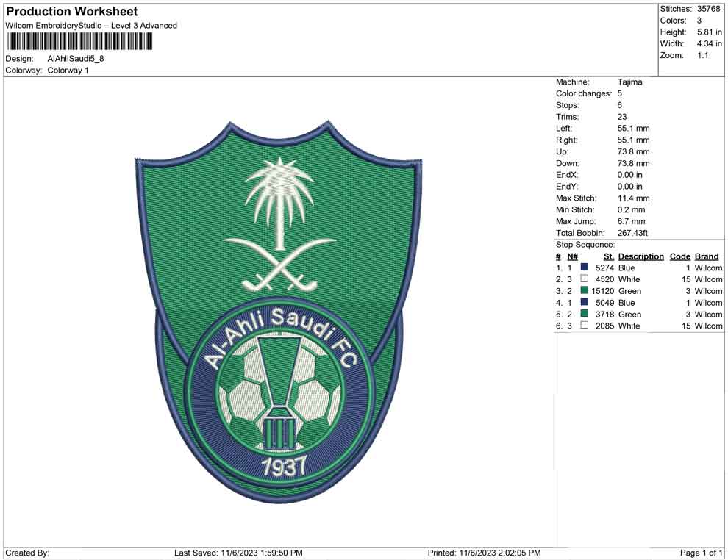Viewport: 728px width, 560px height.
Task: Click the colors value '3' in the header box
Action: (x=699, y=21)
